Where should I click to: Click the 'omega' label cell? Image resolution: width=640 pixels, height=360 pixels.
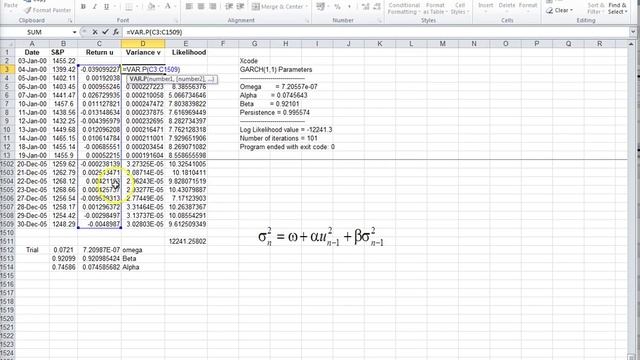(x=143, y=250)
